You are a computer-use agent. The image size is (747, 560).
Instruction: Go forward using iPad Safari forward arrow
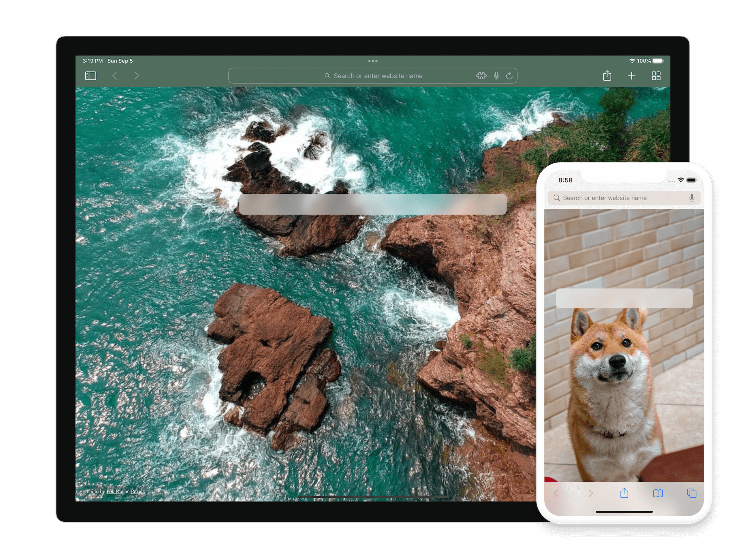click(137, 76)
